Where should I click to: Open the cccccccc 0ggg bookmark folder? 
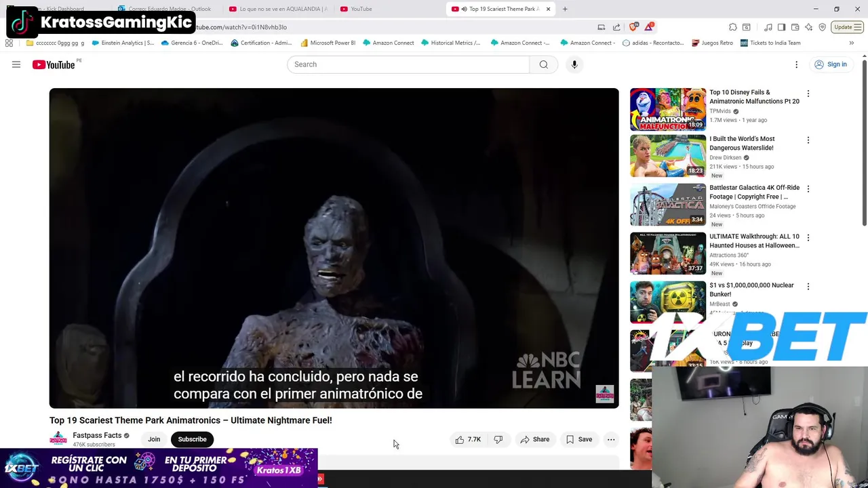point(56,43)
